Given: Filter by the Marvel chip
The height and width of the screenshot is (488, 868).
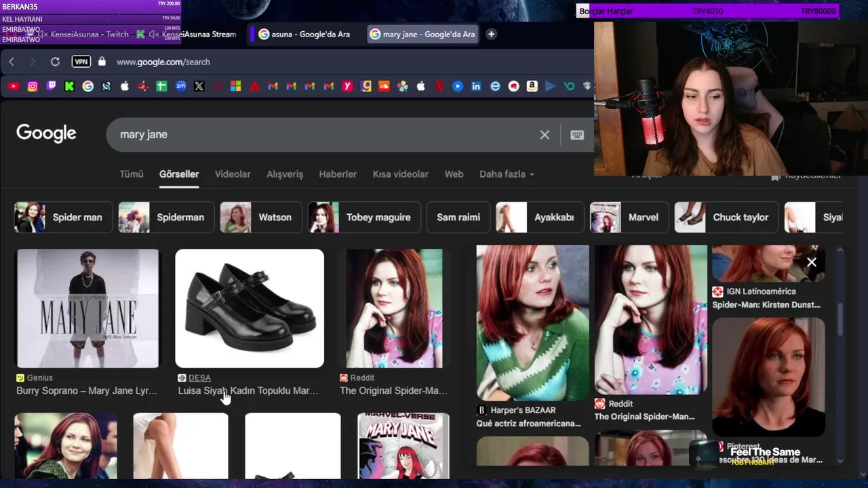Looking at the screenshot, I should (x=629, y=218).
